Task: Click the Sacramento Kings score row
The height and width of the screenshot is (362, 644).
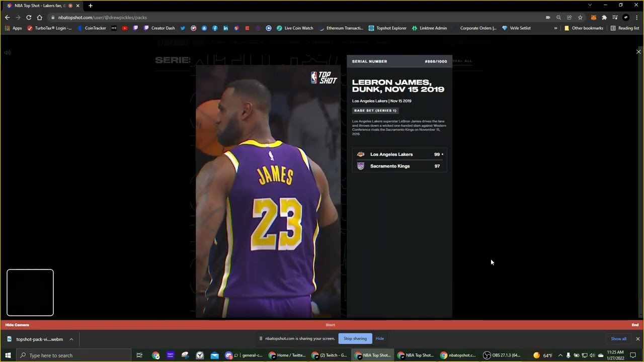Action: (x=399, y=166)
